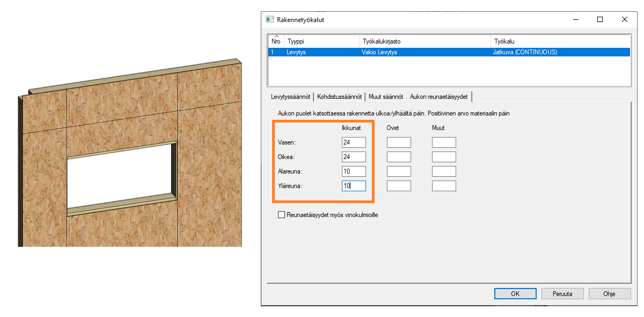
Task: Click the Yläreuna field under Muut
Action: [444, 186]
